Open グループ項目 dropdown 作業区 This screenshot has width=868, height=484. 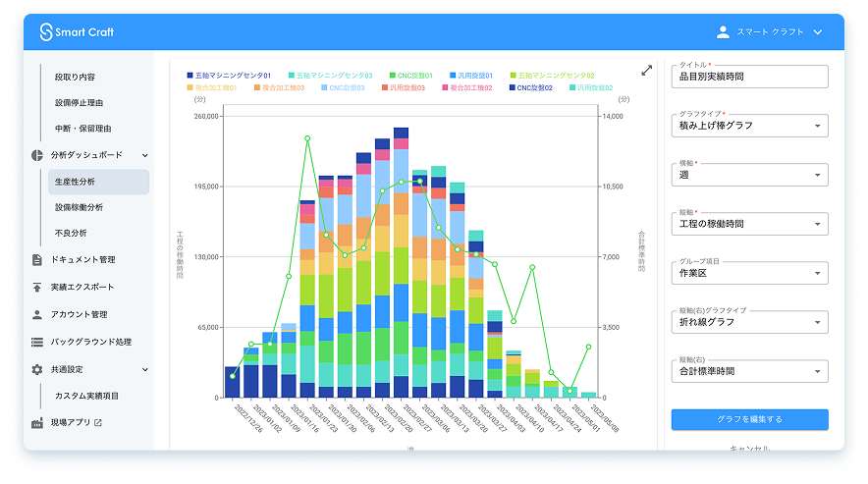coord(749,273)
